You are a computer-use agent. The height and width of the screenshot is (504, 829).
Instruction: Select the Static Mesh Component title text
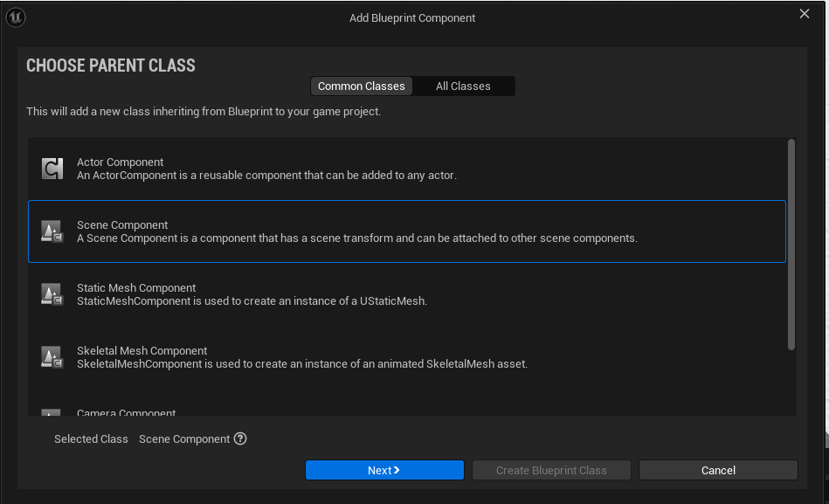[136, 288]
